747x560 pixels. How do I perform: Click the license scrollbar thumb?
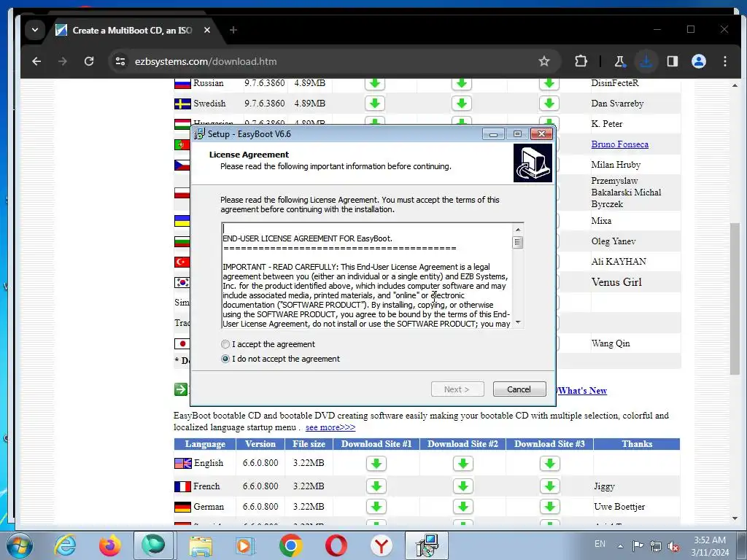tap(518, 242)
